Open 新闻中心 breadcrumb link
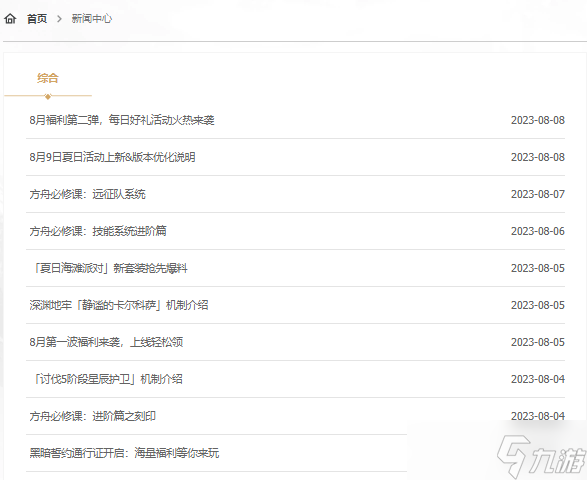This screenshot has height=480, width=587. (92, 18)
